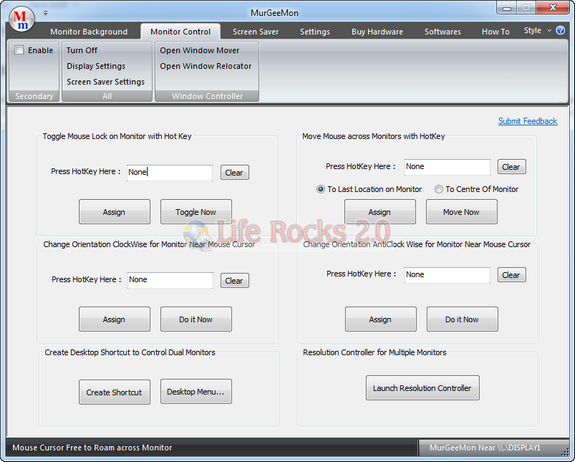Click the window resize grip in status bar
Image resolution: width=575 pixels, height=462 pixels.
coord(565,451)
